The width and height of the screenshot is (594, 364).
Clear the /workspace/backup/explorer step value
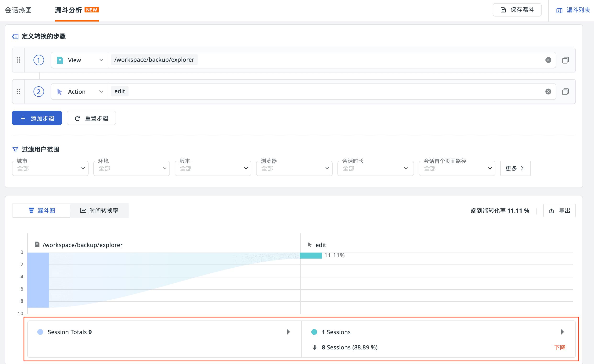548,60
